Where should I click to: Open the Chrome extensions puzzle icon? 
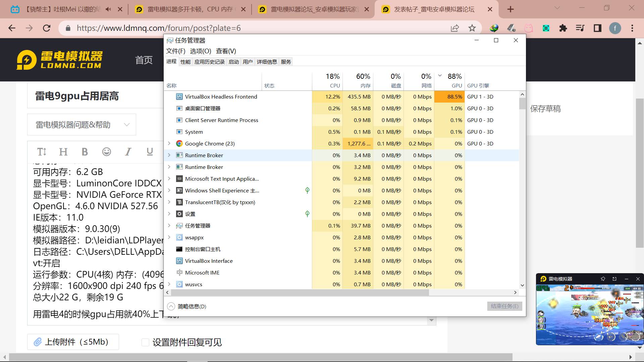[563, 28]
